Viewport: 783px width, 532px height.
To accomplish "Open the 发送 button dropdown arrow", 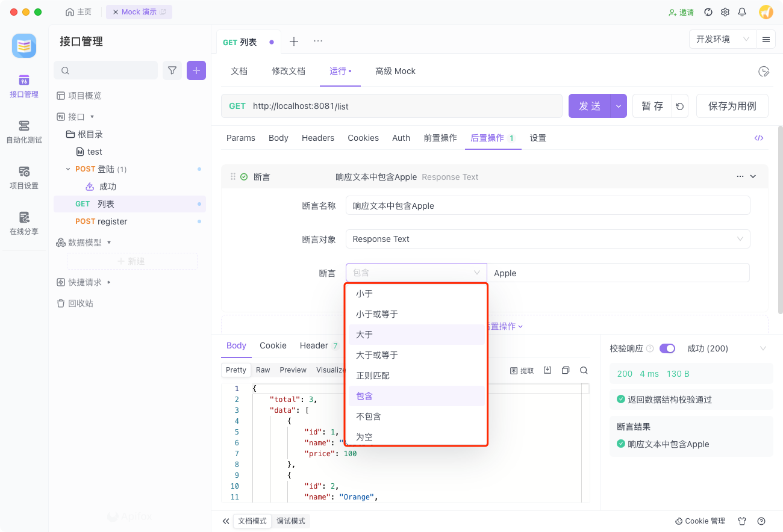I will pyautogui.click(x=619, y=106).
